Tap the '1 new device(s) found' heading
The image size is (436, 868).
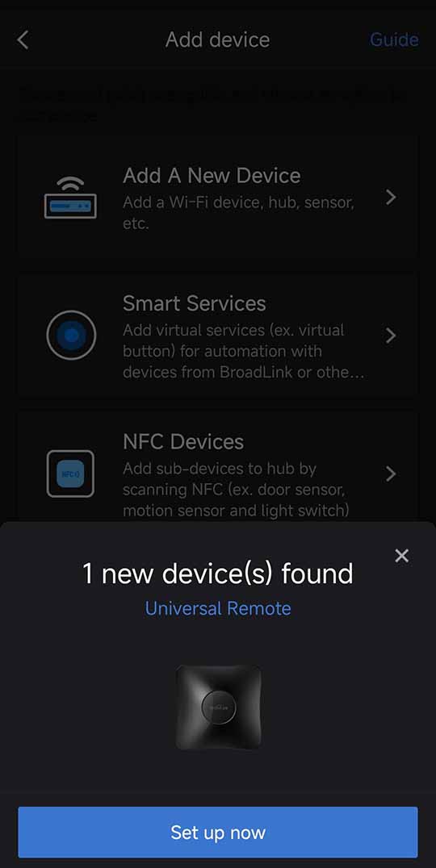point(218,574)
